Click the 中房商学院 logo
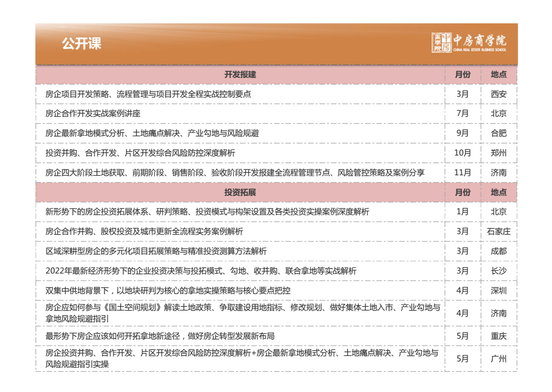This screenshot has height=392, width=552. pos(469,43)
